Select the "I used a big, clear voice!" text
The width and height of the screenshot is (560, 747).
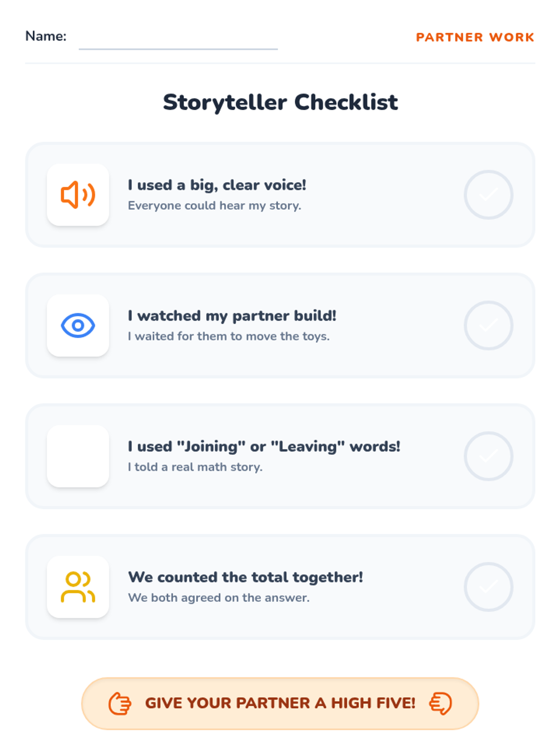click(217, 185)
